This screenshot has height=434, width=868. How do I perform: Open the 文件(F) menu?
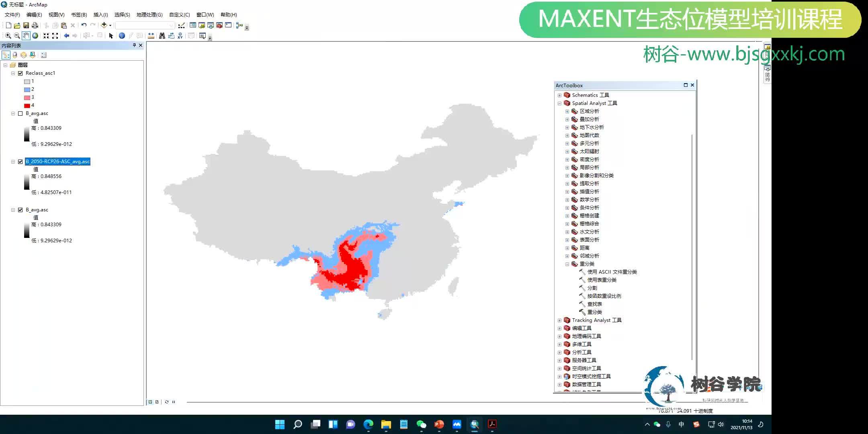[x=12, y=15]
